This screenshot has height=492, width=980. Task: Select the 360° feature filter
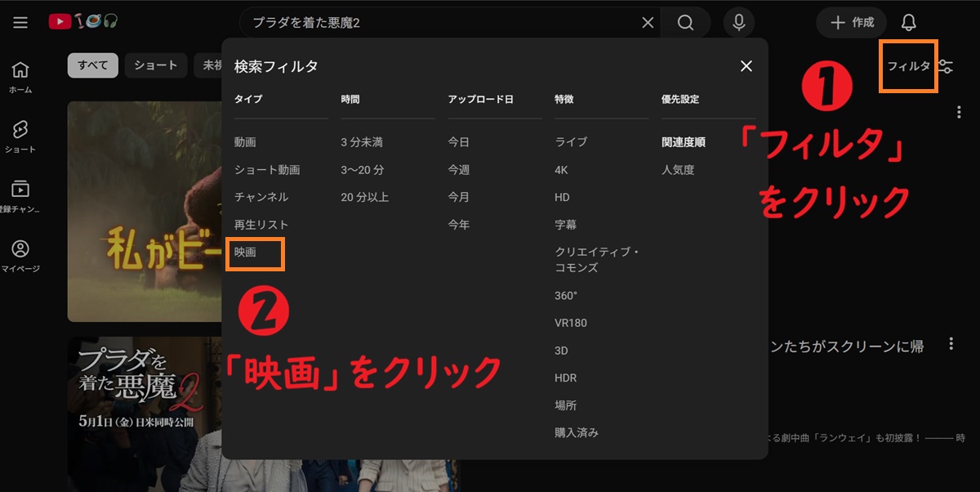(x=566, y=295)
